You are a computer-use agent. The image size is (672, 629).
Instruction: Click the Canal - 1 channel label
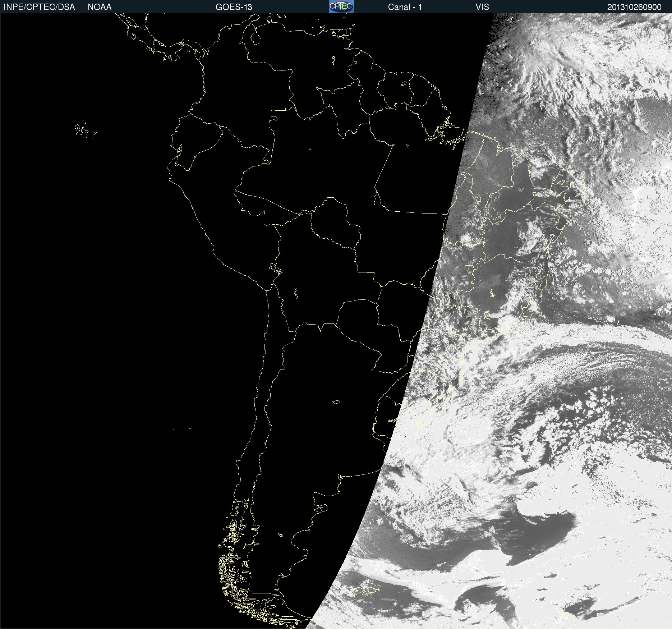(x=405, y=7)
